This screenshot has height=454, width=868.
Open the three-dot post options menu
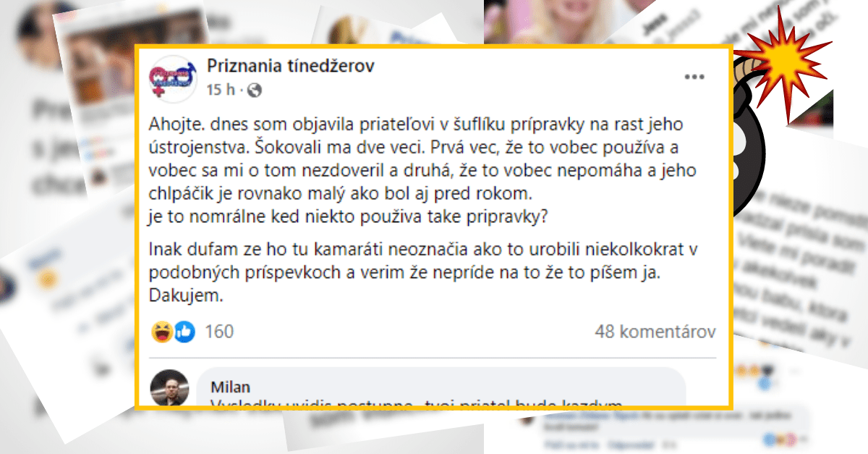click(694, 76)
